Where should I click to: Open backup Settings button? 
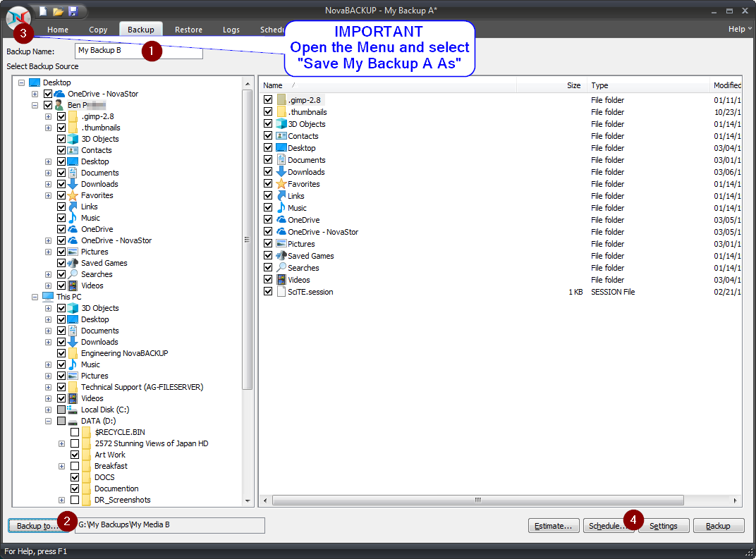click(x=664, y=526)
